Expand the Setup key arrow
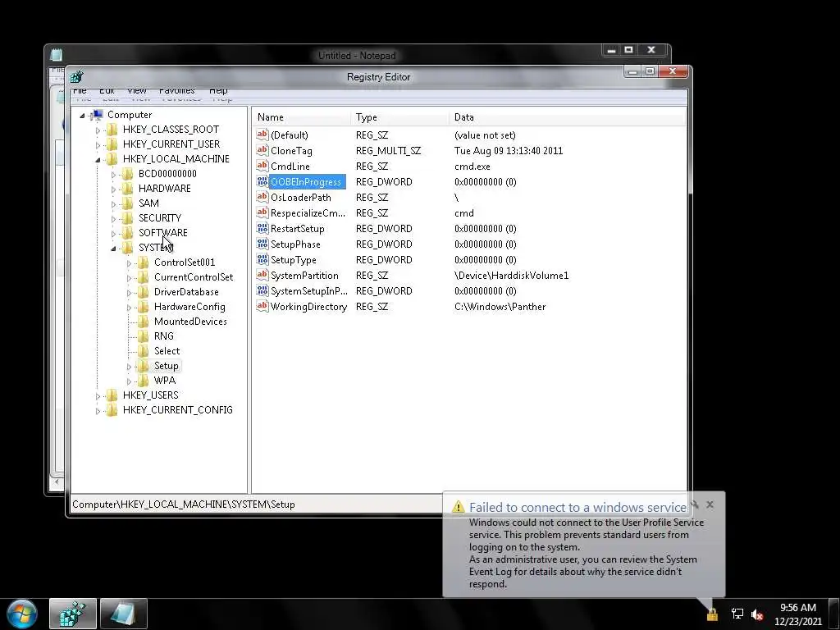840x630 pixels. click(x=129, y=367)
